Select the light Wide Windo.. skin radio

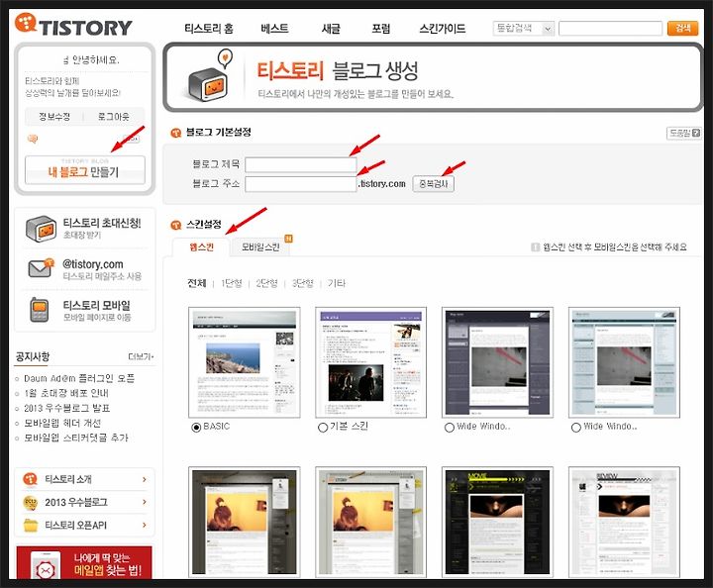(x=576, y=427)
